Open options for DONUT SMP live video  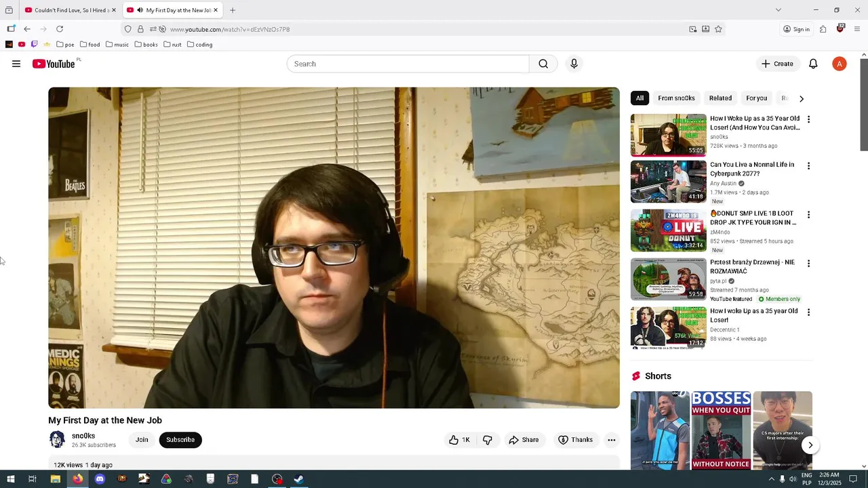[x=808, y=214]
